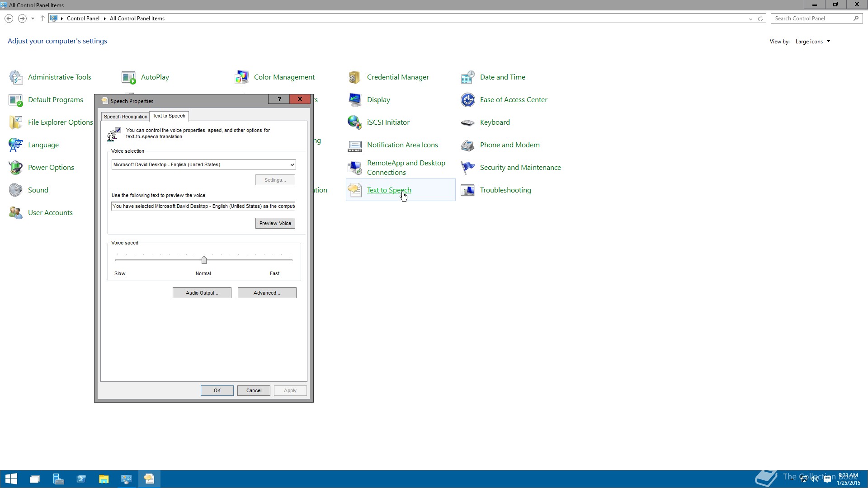Open Date and Time icon

(468, 77)
